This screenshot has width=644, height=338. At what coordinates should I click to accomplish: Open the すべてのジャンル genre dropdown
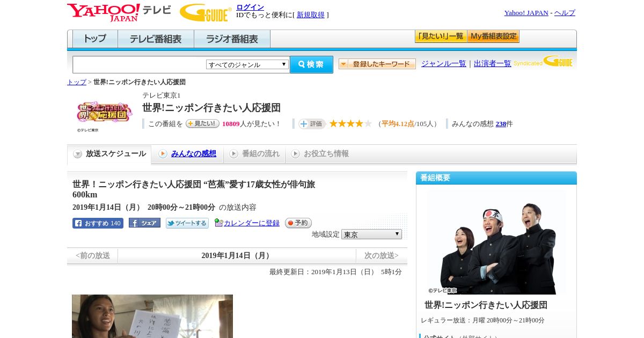[247, 64]
